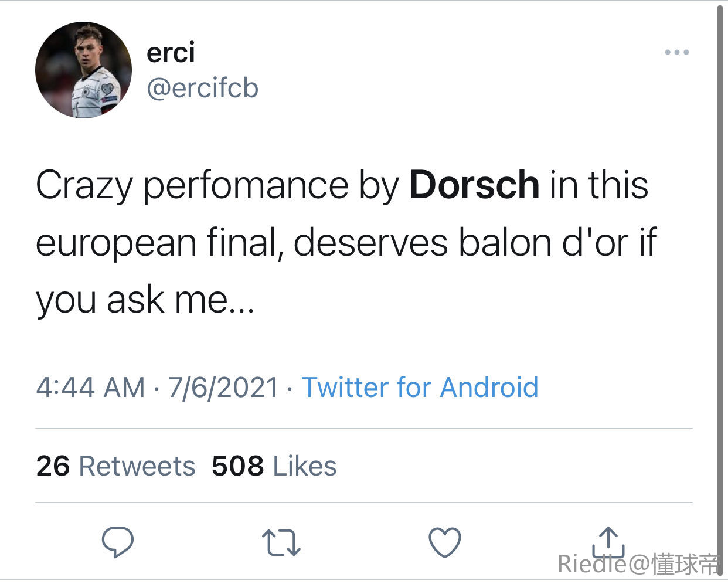View the 508 Likes list

(274, 466)
